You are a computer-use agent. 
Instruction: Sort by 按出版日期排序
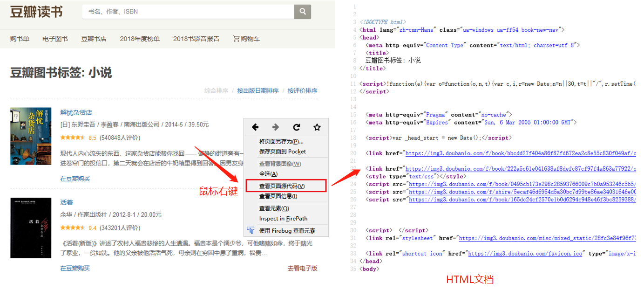coord(258,90)
